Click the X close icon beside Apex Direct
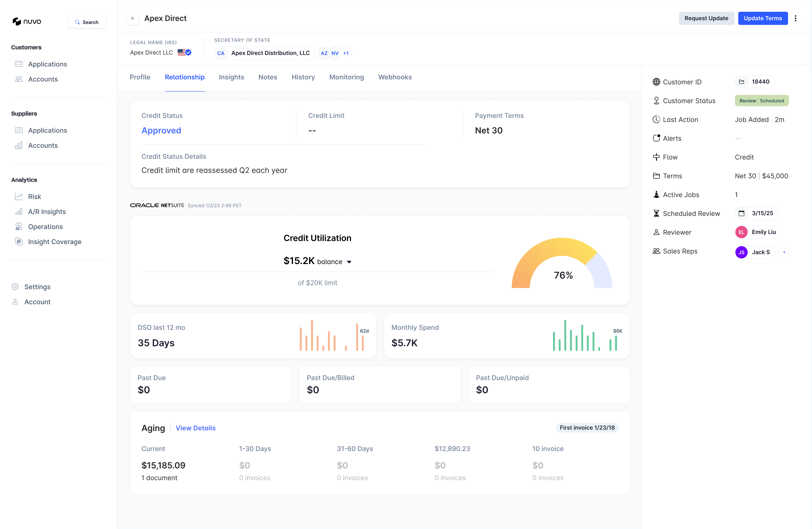The height and width of the screenshot is (529, 812). pyautogui.click(x=132, y=18)
